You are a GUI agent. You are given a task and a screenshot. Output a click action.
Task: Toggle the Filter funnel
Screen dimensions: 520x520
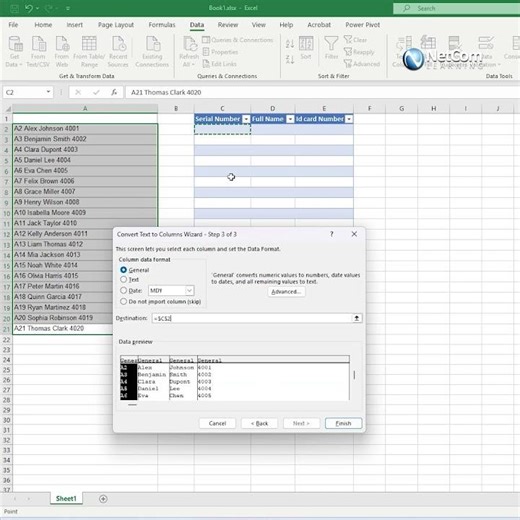(331, 48)
